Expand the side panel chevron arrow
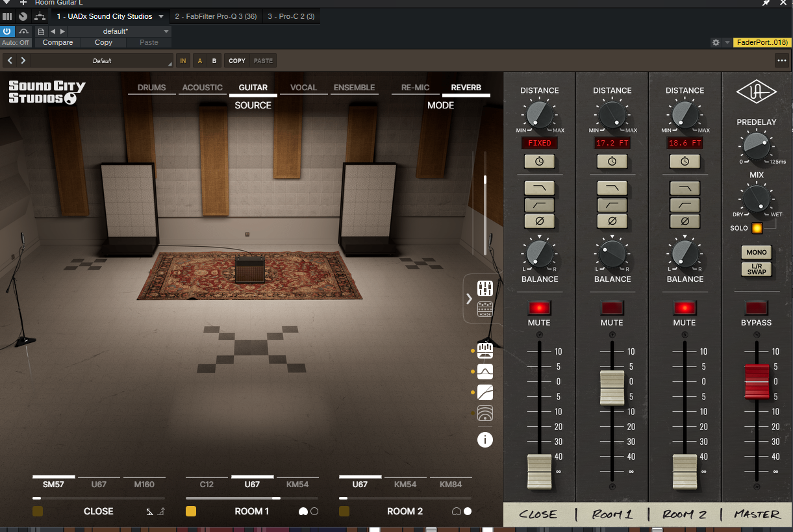Screen dimensions: 793x532 [469, 299]
